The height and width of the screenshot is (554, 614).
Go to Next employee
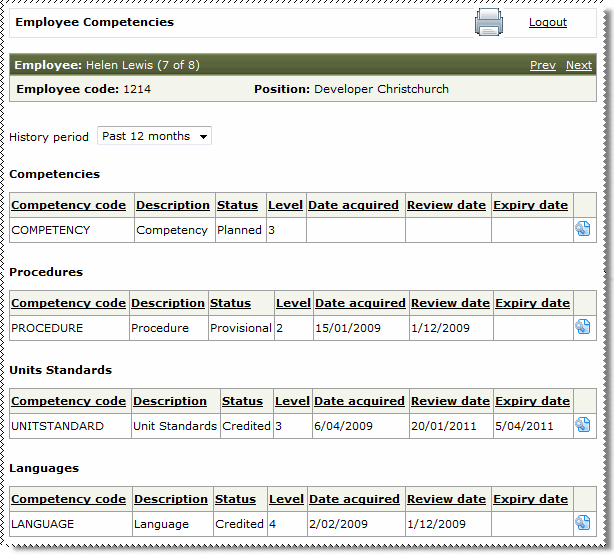tap(578, 65)
